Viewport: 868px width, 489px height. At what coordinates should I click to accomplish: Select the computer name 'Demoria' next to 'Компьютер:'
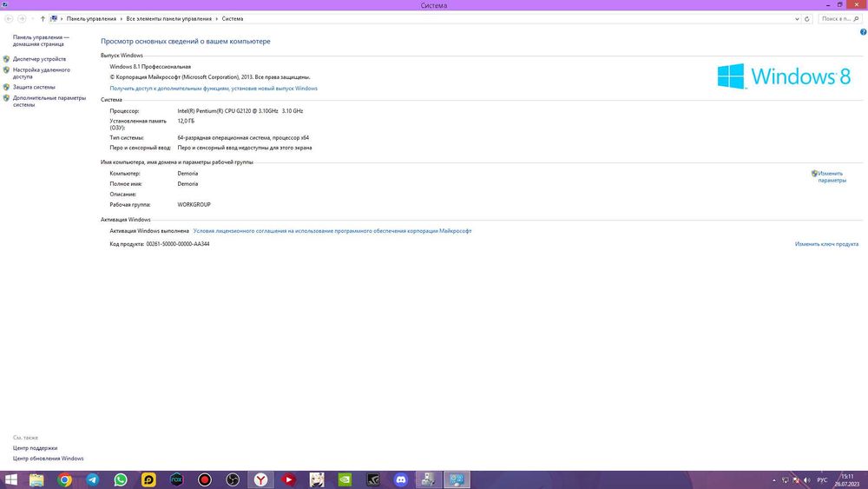pyautogui.click(x=187, y=174)
